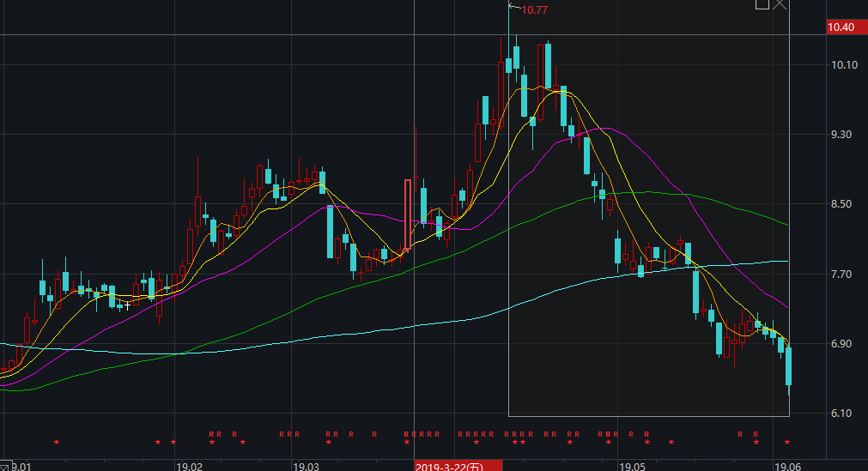Click the red 10.40 price tag
This screenshot has width=868, height=471.
841,27
